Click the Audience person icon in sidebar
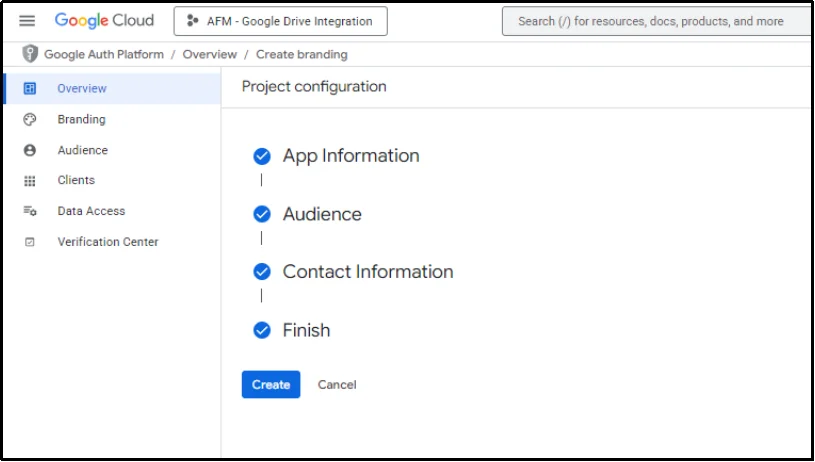Image resolution: width=815 pixels, height=462 pixels. 30,150
